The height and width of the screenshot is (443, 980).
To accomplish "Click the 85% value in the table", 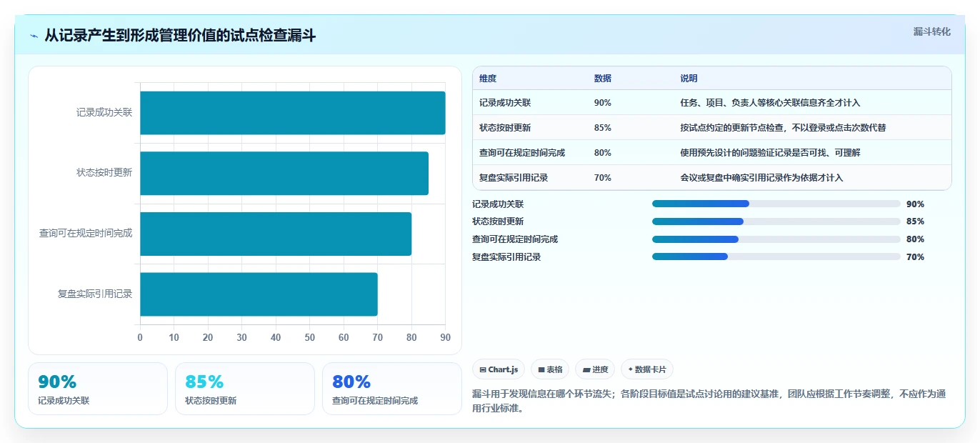I will [x=603, y=128].
